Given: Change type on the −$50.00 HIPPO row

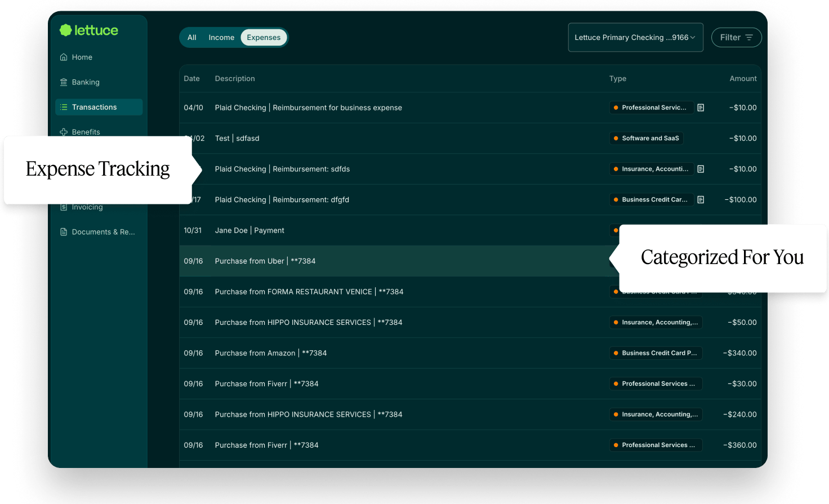Looking at the screenshot, I should tap(656, 322).
